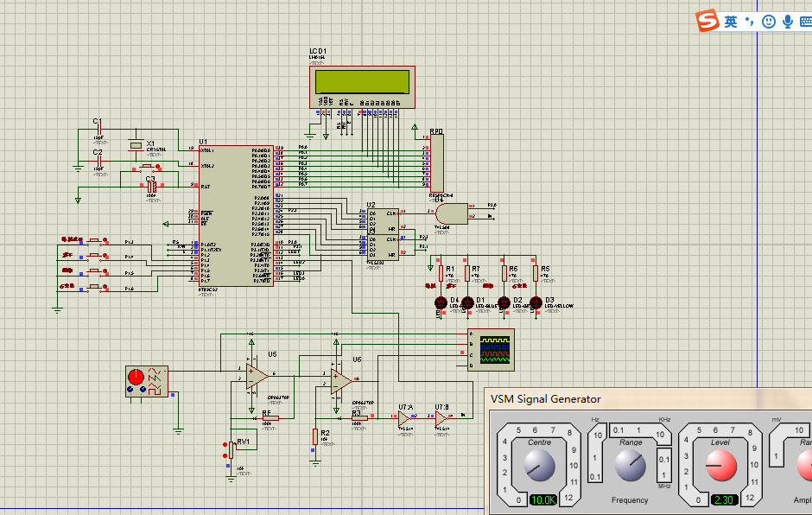
Task: Open the emoji smiley panel
Action: pyautogui.click(x=769, y=22)
